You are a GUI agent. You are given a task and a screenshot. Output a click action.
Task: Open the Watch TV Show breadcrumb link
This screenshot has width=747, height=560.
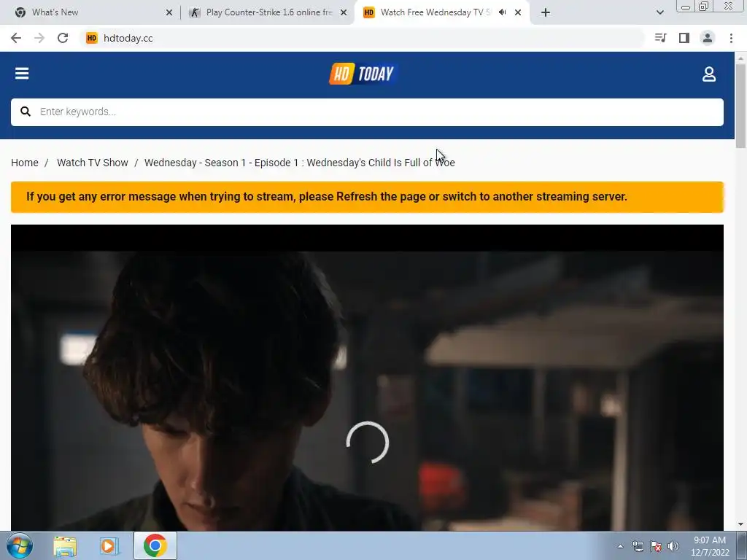click(93, 163)
